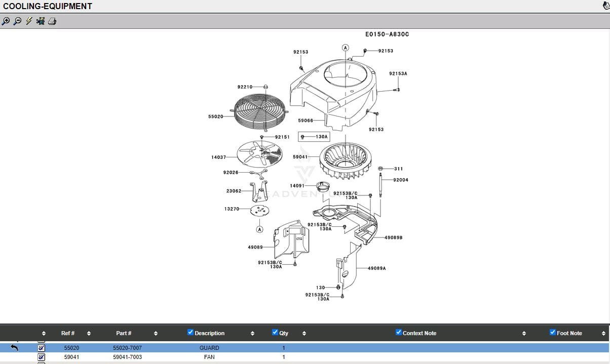Click the sort arrows after Description

pos(252,333)
